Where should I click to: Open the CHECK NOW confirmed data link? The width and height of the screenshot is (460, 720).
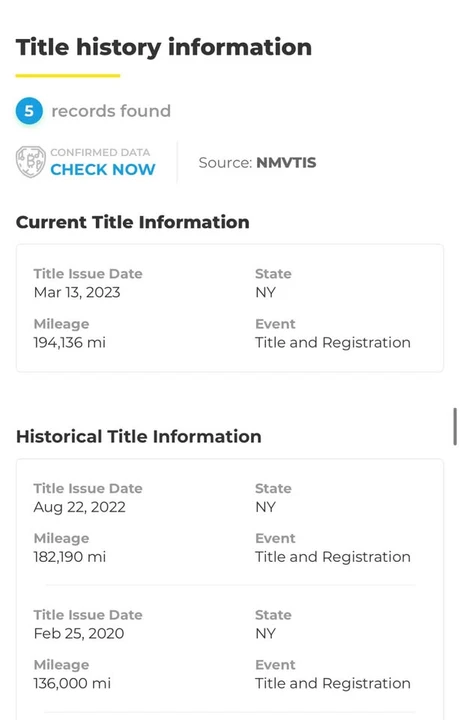point(103,169)
